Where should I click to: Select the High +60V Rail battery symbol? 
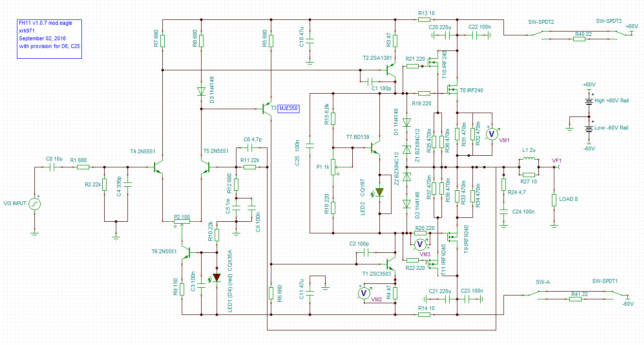[x=589, y=101]
